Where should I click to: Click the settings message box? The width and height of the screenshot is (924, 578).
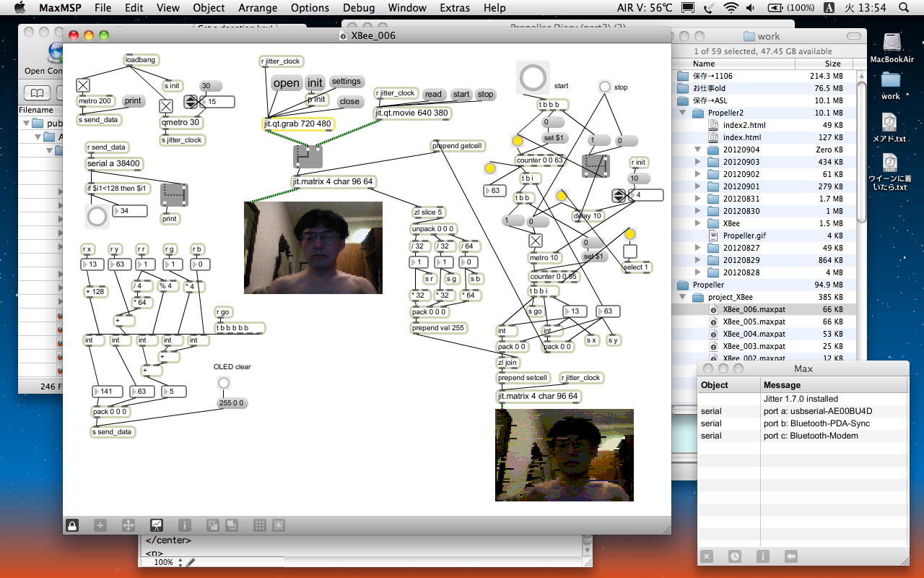pos(346,82)
